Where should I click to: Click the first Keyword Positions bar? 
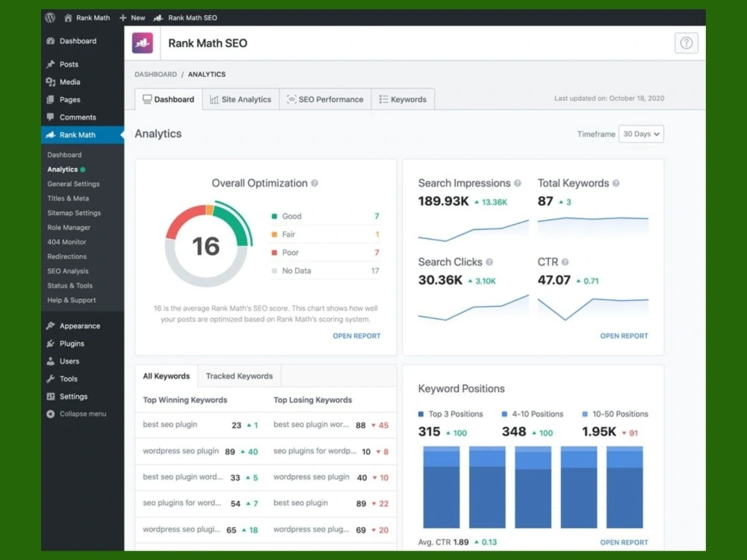point(441,487)
